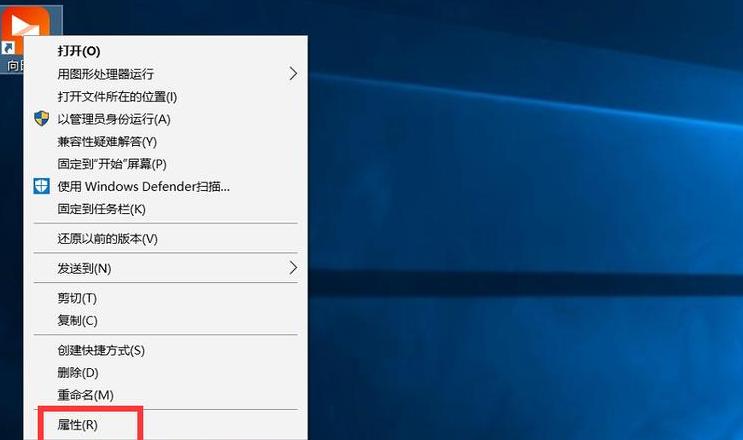The height and width of the screenshot is (440, 743).
Task: Select 打开文件所在的位置(I)
Action: pos(117,97)
